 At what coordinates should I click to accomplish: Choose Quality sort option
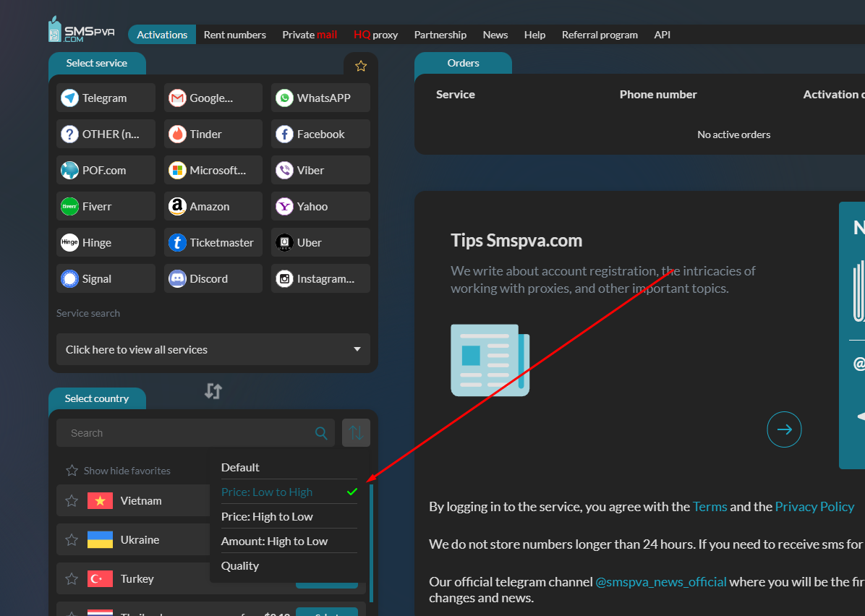[x=289, y=566]
